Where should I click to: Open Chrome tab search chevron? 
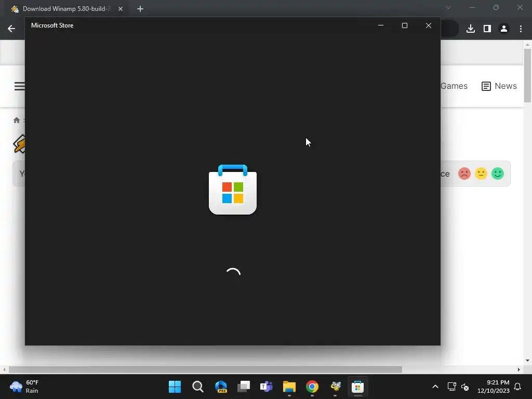pos(448,7)
